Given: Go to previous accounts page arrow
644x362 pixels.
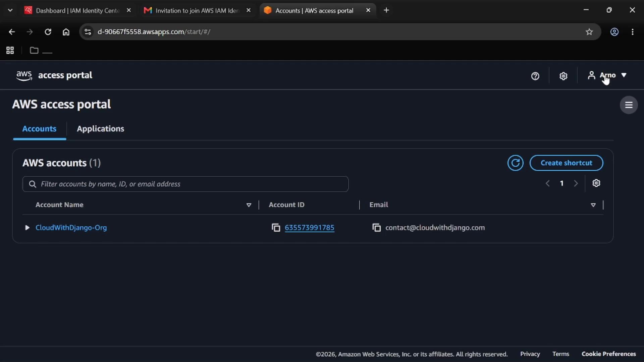Looking at the screenshot, I should (547, 183).
